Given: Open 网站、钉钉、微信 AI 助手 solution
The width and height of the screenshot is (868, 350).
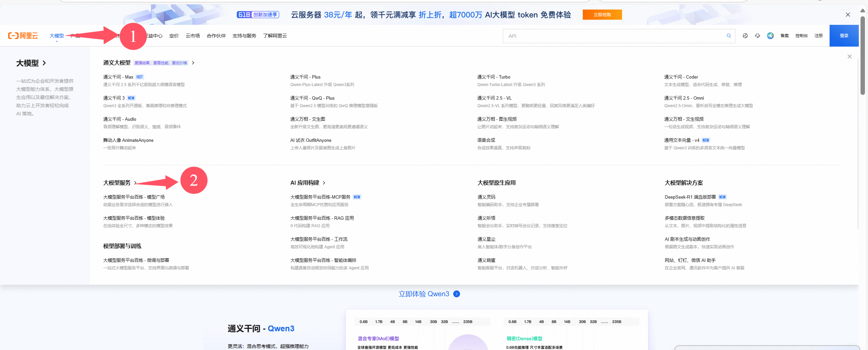Looking at the screenshot, I should click(x=690, y=261).
